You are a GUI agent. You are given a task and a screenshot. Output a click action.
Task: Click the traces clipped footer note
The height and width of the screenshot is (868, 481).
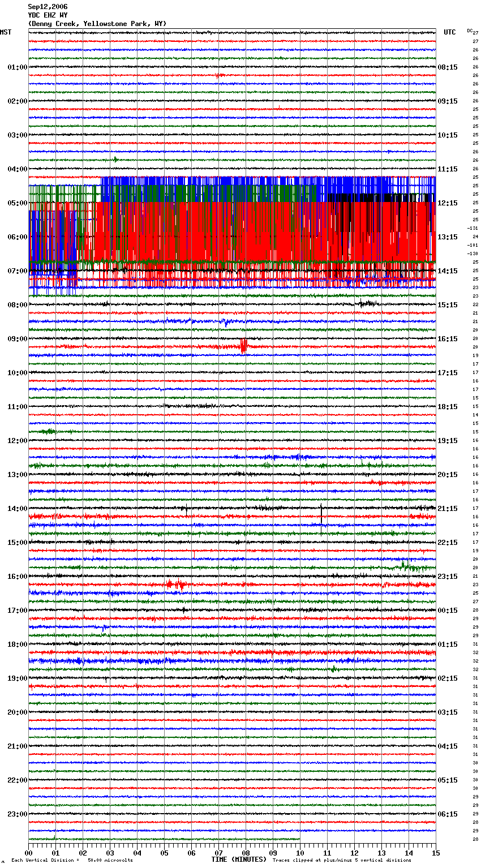pos(342,860)
